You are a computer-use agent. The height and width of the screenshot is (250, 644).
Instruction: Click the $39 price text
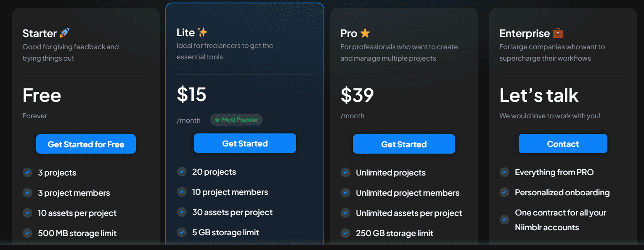(357, 95)
